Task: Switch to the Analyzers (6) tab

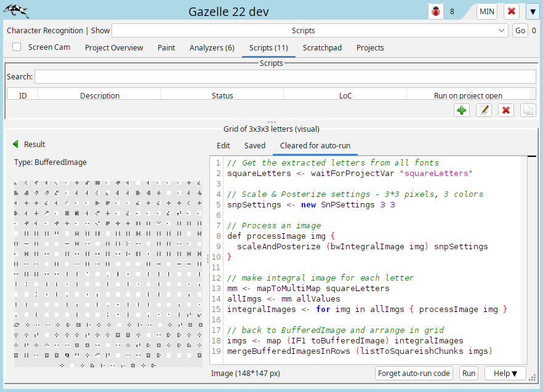Action: point(212,47)
